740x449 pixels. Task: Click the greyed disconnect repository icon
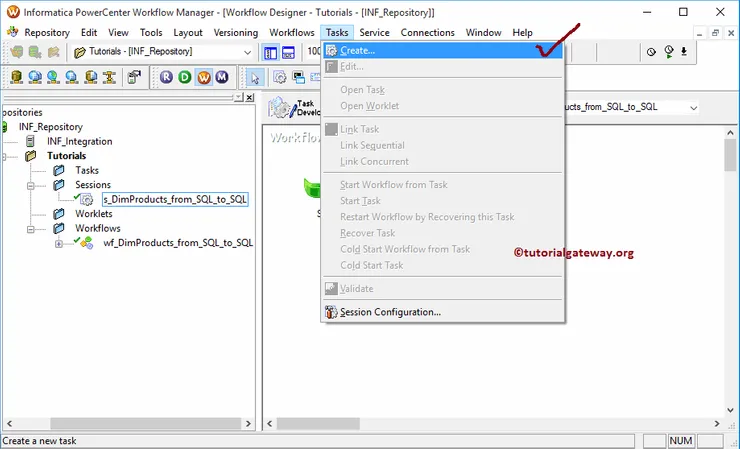[35, 52]
